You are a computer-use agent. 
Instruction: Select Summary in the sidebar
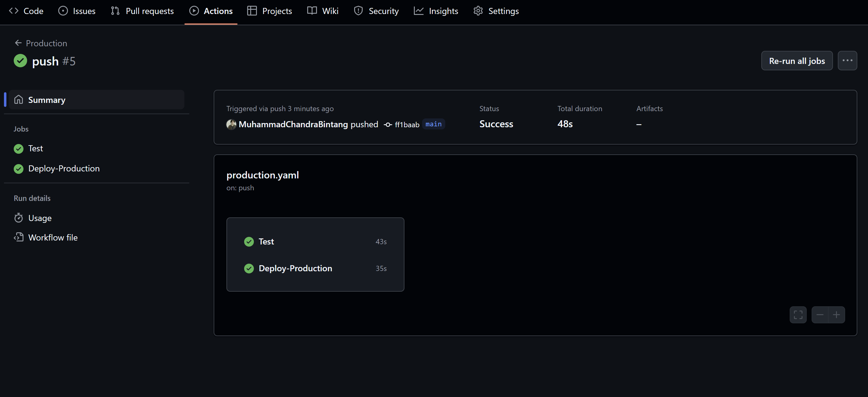click(97, 100)
